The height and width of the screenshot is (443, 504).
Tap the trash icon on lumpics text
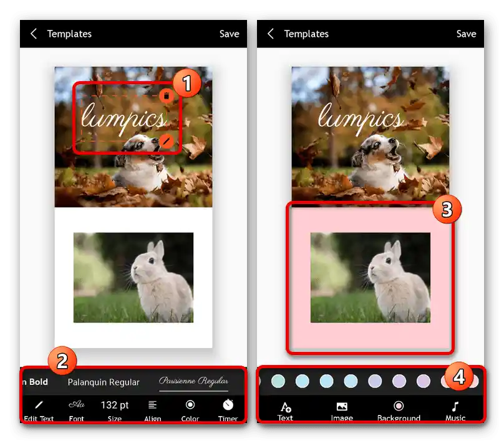click(166, 96)
